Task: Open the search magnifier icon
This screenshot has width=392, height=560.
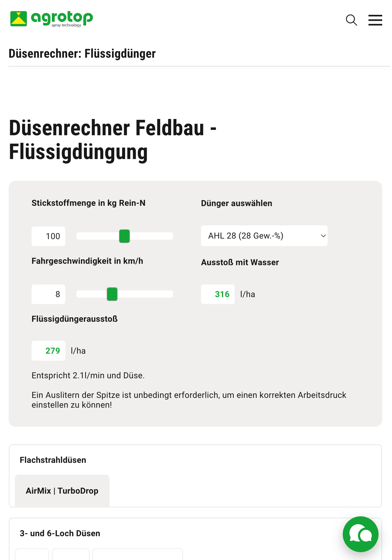Action: click(351, 20)
